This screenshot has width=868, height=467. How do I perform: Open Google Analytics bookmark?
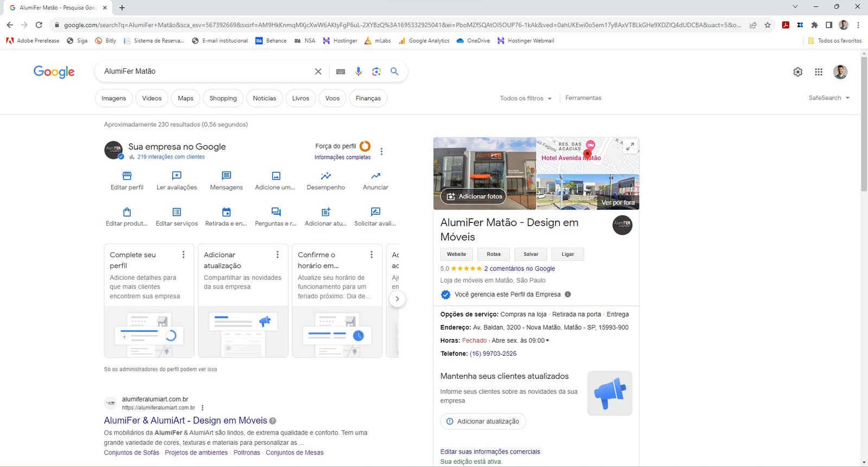point(424,41)
